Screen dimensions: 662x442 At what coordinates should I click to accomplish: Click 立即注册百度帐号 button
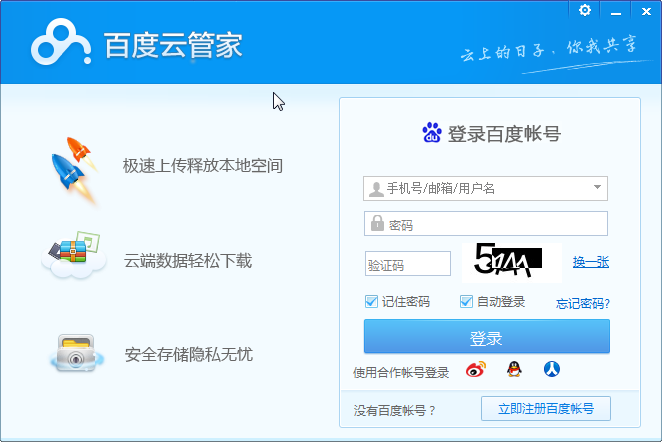(x=545, y=408)
